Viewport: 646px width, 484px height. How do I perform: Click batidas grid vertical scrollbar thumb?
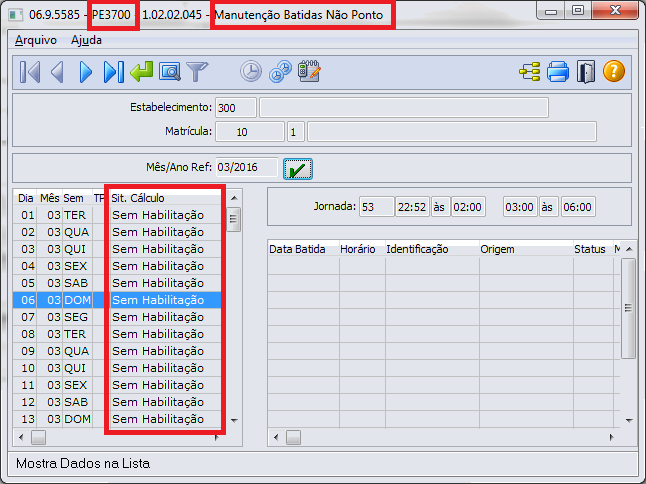coord(628,308)
